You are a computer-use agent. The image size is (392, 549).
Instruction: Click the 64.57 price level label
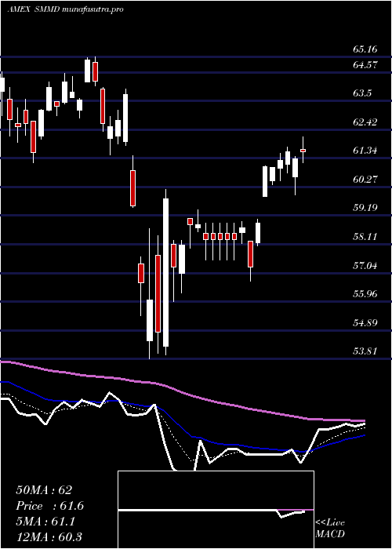coord(365,65)
